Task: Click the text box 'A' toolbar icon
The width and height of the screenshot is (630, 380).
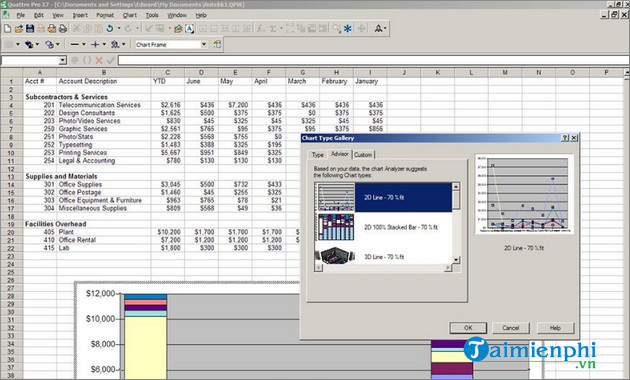Action: [190, 29]
